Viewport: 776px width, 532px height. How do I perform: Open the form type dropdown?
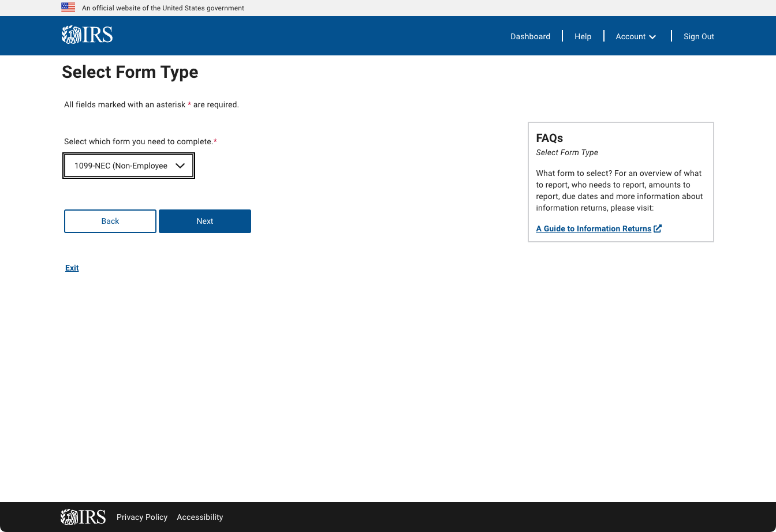[x=129, y=166]
